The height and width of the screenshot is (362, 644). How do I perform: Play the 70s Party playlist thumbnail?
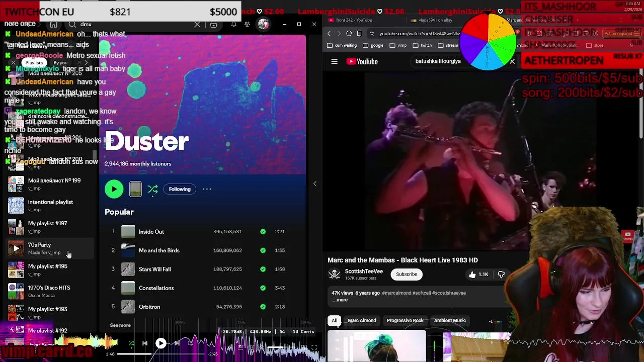click(16, 248)
